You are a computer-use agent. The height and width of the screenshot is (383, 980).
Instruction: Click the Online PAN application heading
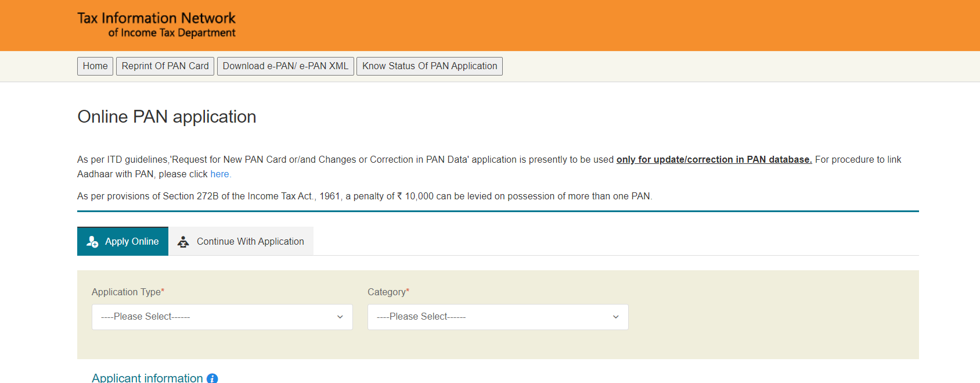tap(167, 117)
